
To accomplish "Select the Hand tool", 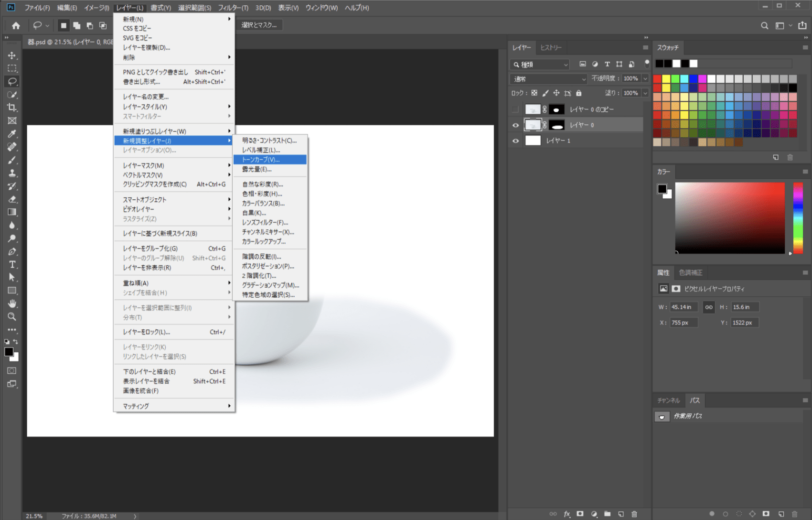I will (12, 303).
